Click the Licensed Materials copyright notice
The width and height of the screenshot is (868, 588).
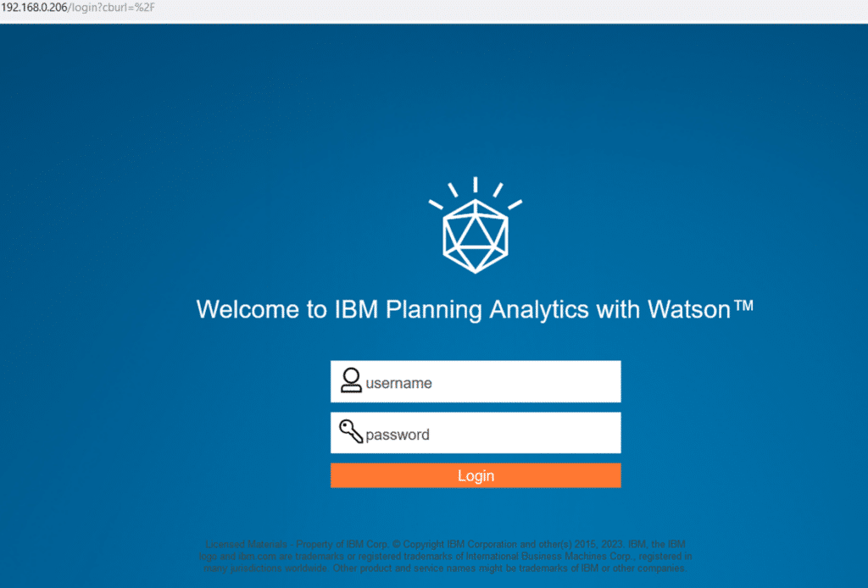[446, 556]
